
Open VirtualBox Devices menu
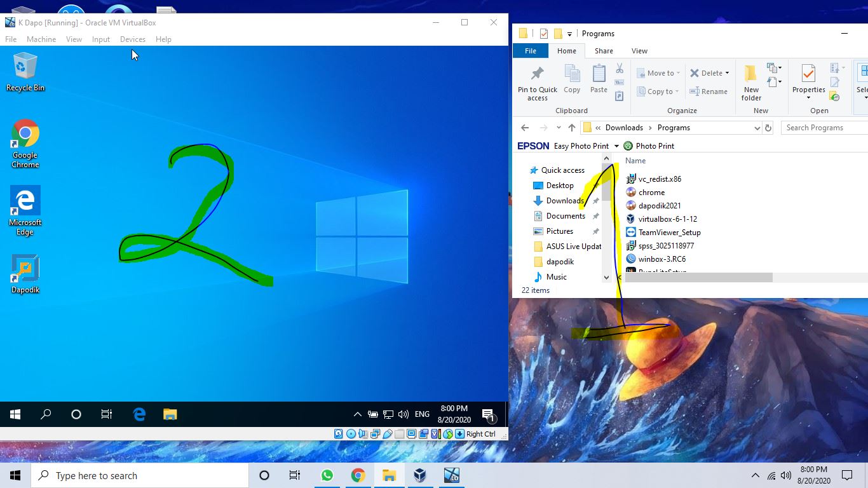click(133, 39)
